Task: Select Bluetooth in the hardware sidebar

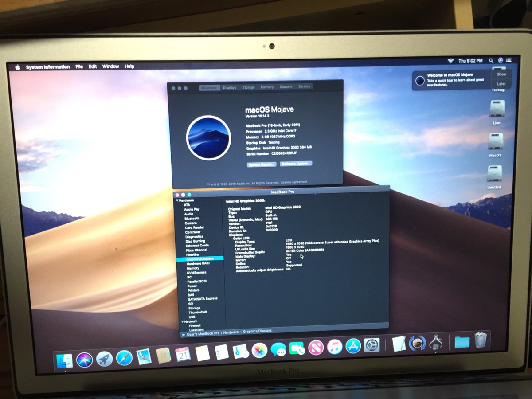Action: 192,219
